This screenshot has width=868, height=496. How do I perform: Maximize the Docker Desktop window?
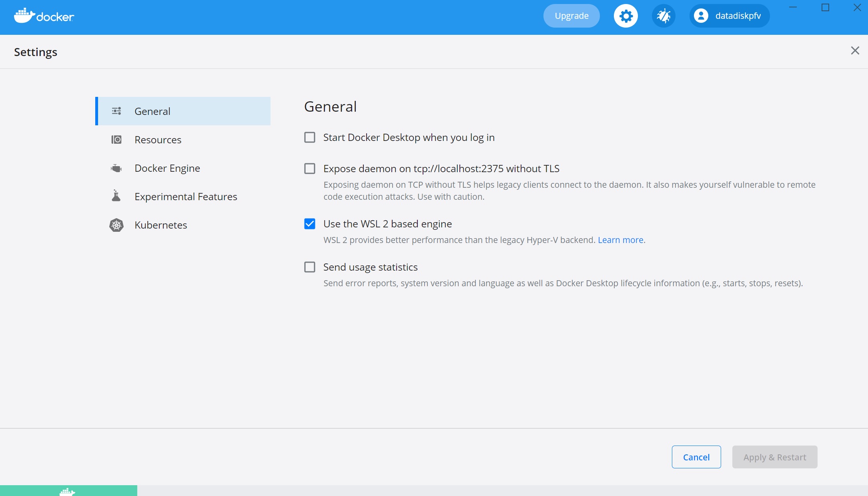pos(825,7)
